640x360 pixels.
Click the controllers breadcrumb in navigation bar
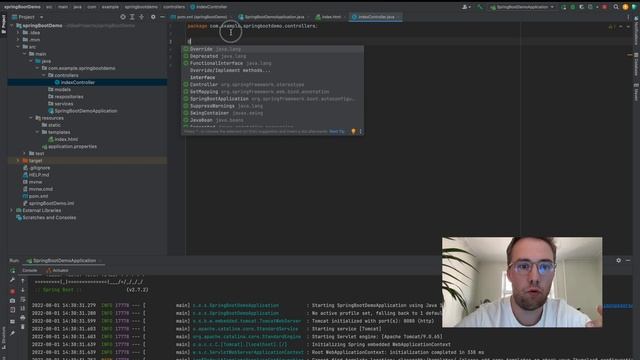(174, 7)
